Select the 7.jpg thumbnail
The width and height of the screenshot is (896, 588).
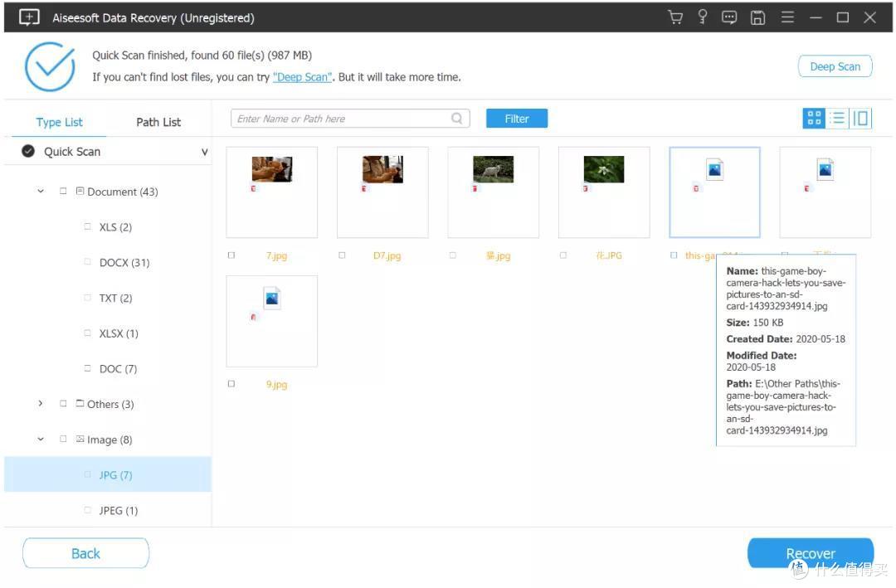(272, 192)
